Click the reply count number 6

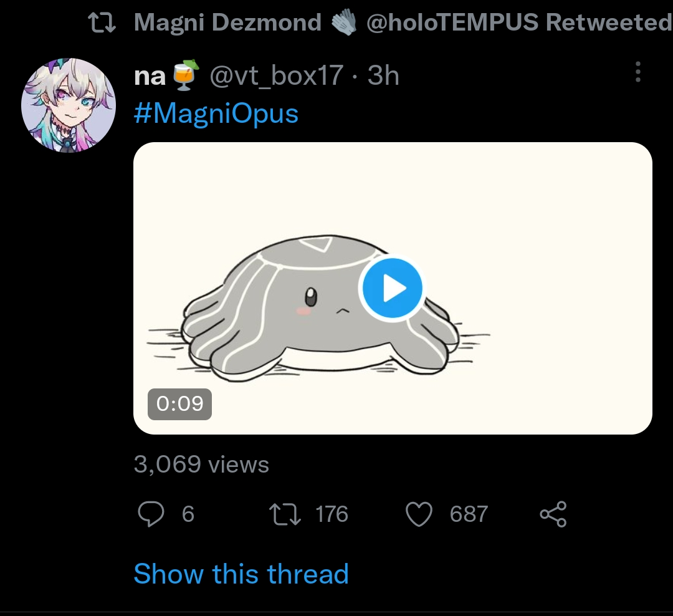(188, 514)
